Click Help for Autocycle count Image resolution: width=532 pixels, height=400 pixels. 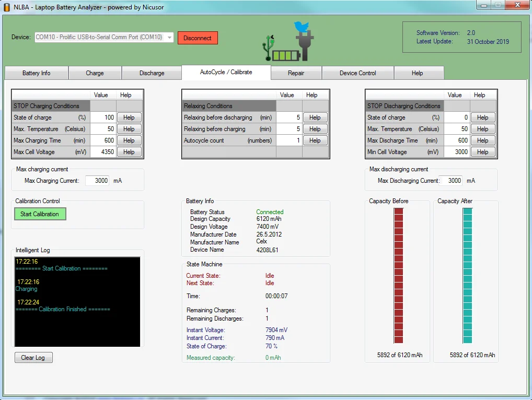[x=315, y=140]
